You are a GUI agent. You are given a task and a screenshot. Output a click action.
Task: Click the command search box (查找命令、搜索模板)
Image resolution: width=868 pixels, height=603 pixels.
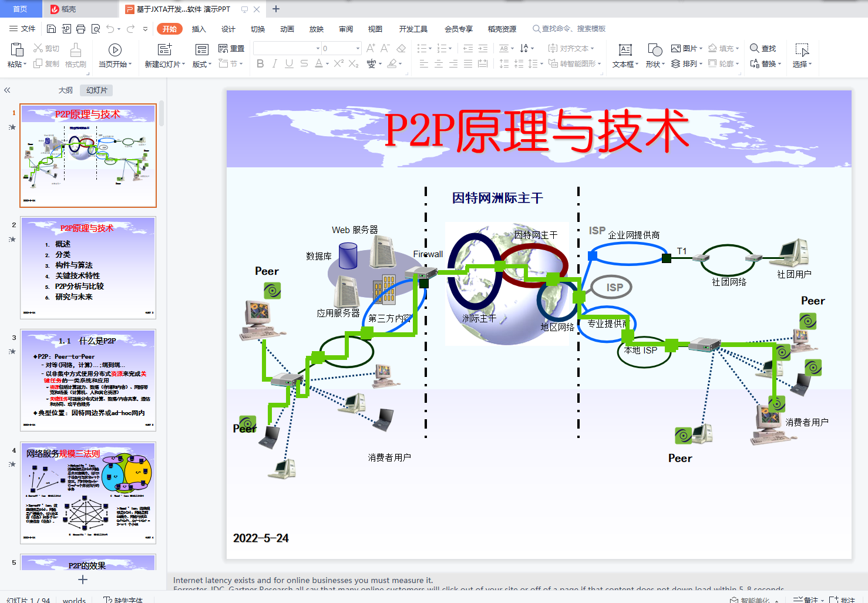click(x=569, y=29)
